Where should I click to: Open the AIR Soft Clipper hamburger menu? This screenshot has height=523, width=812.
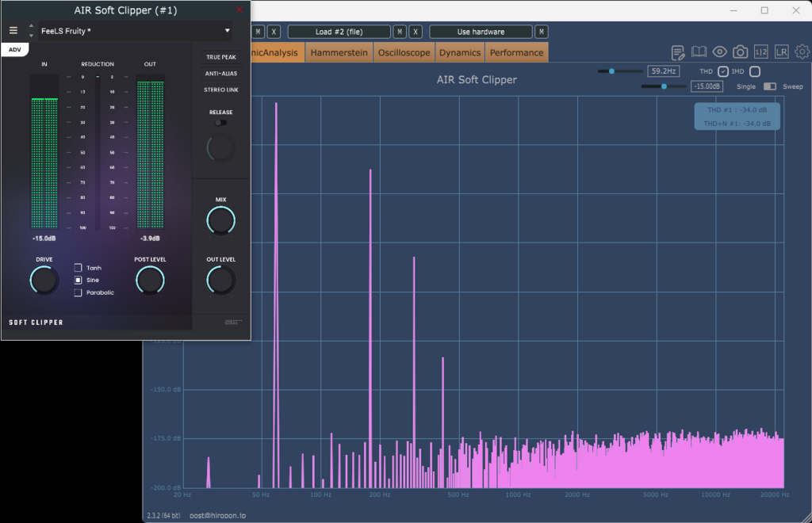point(13,31)
